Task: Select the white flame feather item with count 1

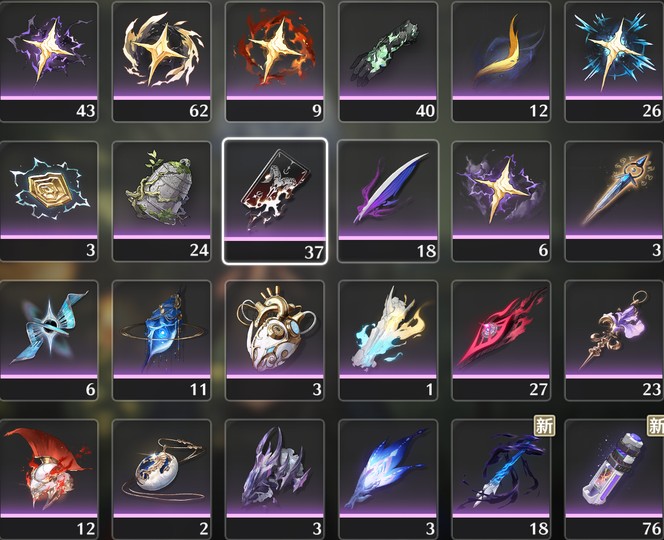Action: click(x=388, y=340)
